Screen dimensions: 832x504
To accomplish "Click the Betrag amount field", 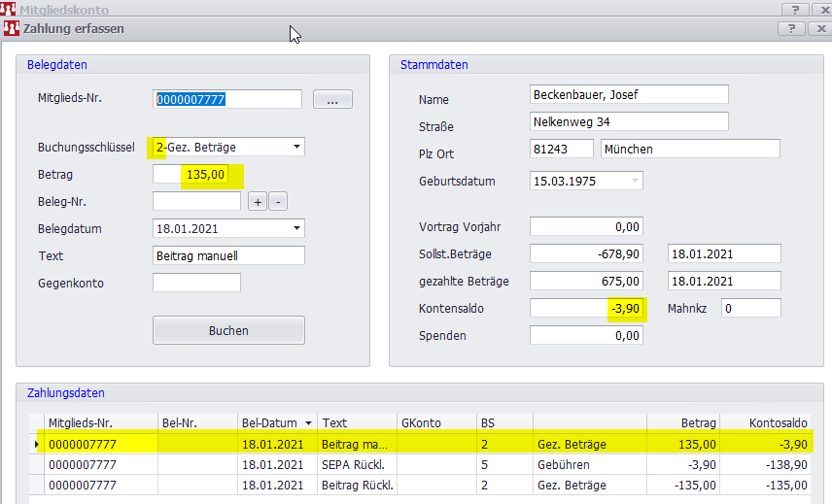I will point(197,175).
